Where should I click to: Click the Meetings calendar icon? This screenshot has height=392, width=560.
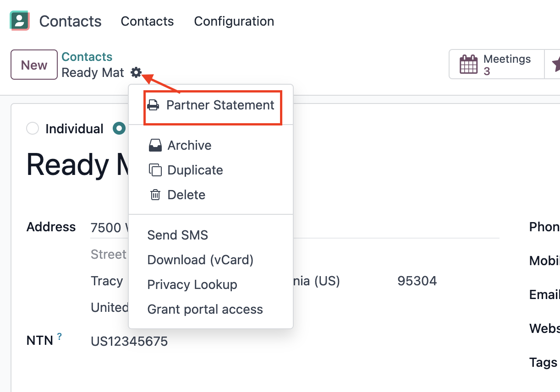pyautogui.click(x=469, y=65)
